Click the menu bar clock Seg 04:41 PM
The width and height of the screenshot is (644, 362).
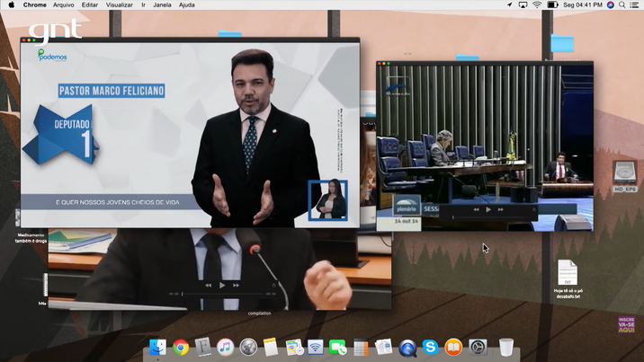(x=583, y=4)
